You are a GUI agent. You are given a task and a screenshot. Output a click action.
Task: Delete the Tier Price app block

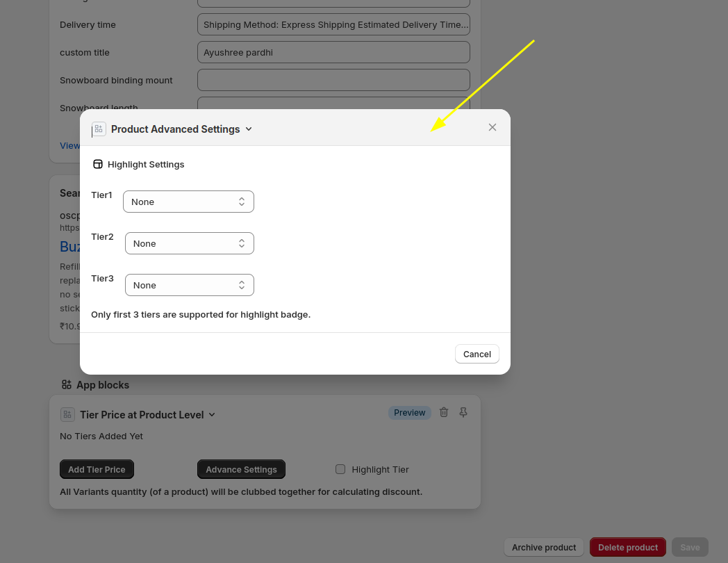tap(444, 413)
